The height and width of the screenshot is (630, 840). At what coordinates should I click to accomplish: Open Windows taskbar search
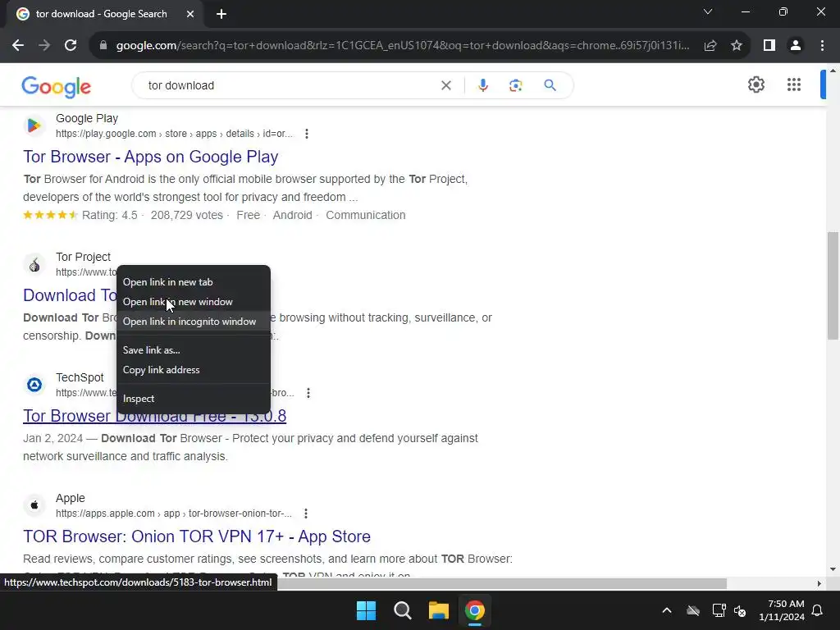402,610
